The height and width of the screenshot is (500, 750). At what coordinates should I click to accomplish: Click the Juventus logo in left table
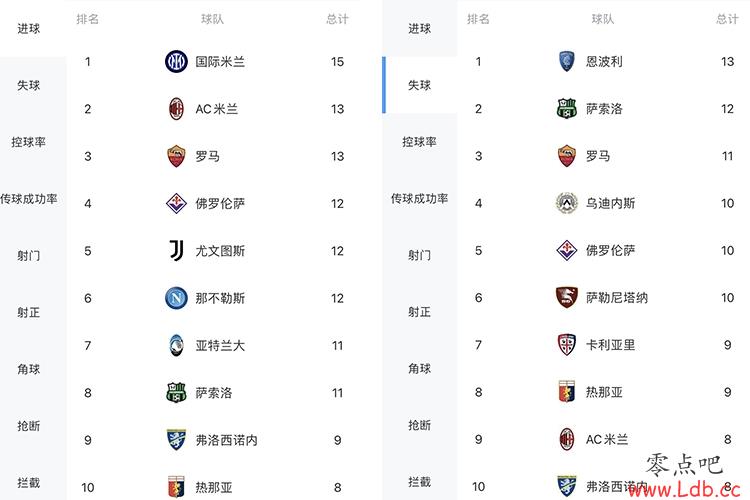coord(176,251)
